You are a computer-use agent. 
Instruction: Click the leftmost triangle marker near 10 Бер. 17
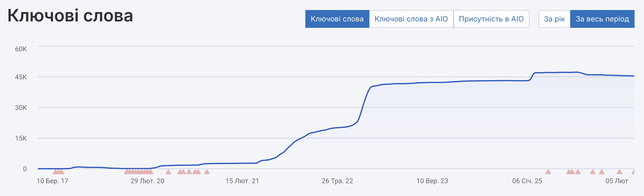(55, 172)
